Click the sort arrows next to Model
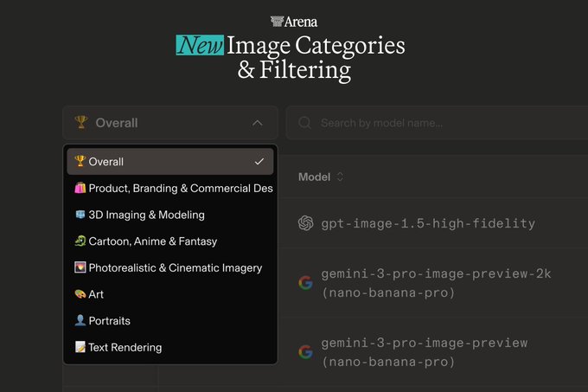588x392 pixels. click(x=340, y=177)
